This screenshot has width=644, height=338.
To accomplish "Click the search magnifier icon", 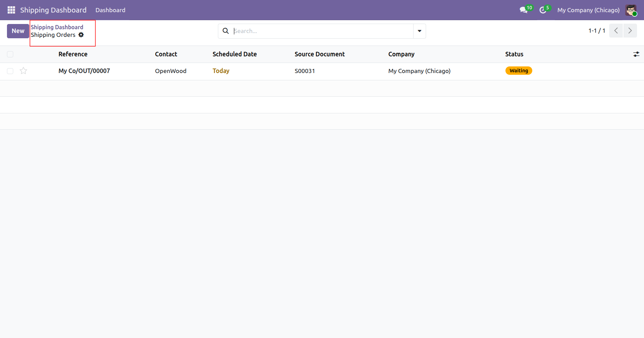I will 226,31.
